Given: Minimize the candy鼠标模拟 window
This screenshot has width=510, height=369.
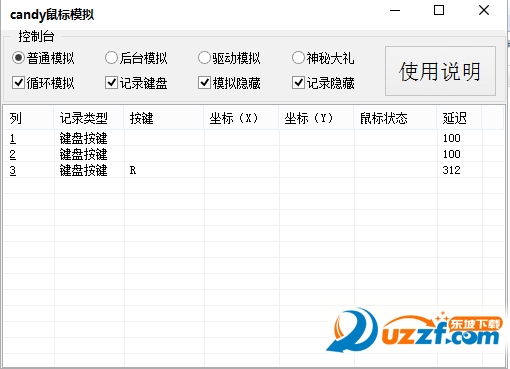Looking at the screenshot, I should point(395,10).
